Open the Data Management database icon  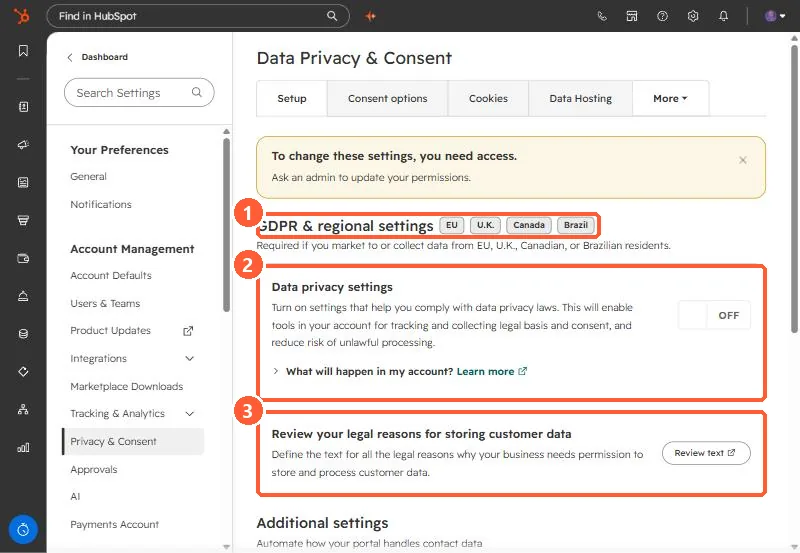(23, 334)
